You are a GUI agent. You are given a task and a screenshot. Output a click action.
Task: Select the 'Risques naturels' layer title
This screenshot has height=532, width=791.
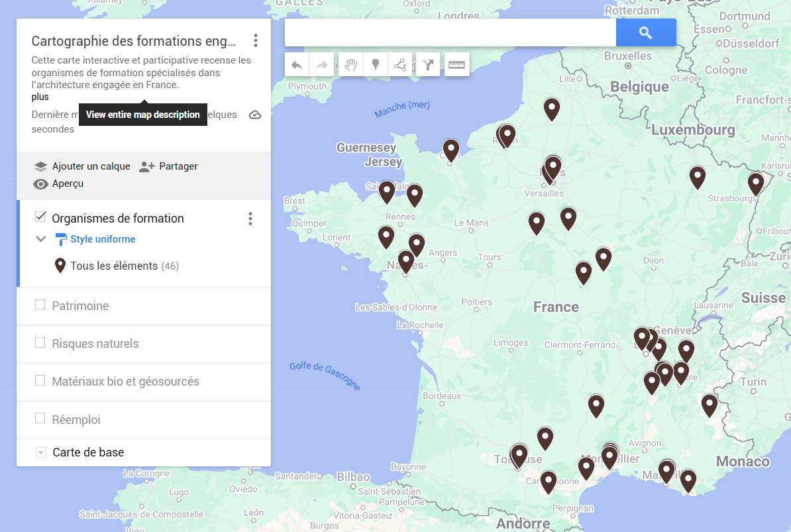tap(95, 344)
